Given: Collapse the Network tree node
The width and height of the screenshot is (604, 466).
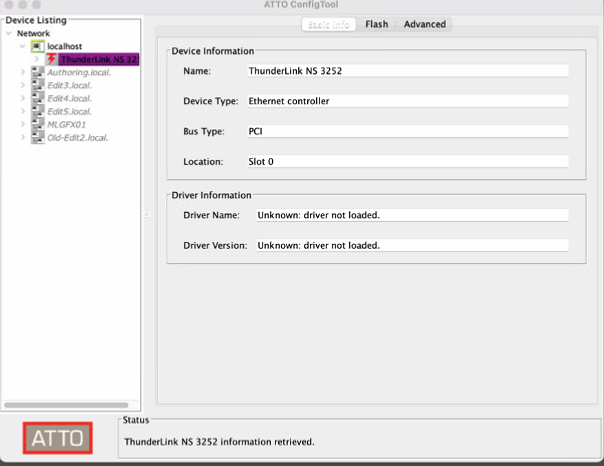Looking at the screenshot, I should (x=9, y=34).
